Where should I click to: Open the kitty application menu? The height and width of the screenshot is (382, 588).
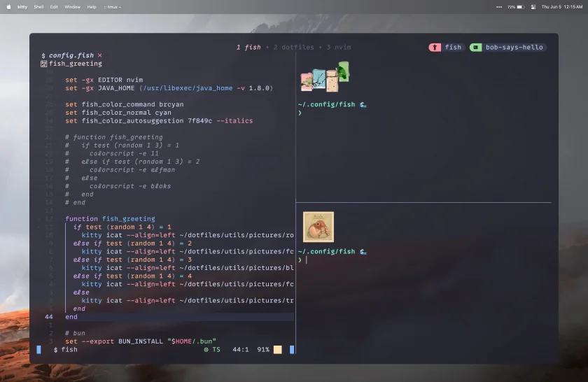22,7
